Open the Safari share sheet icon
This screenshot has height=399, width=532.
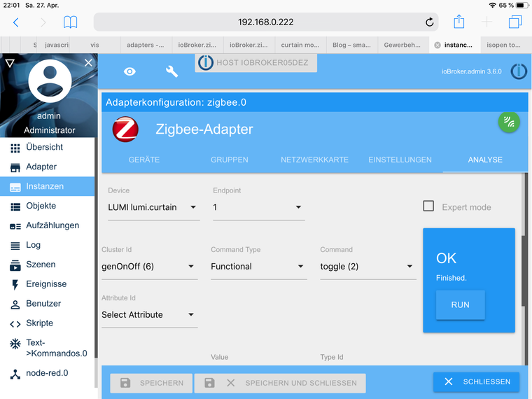(x=458, y=22)
